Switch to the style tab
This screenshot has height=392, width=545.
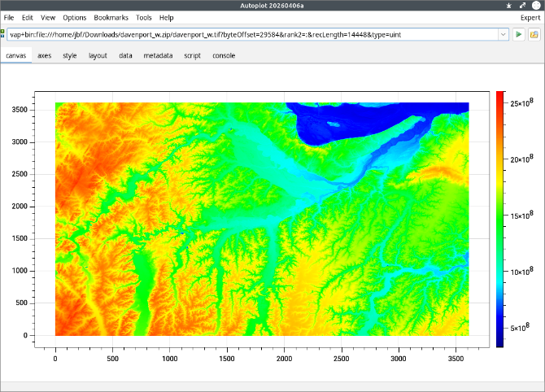[x=70, y=56]
